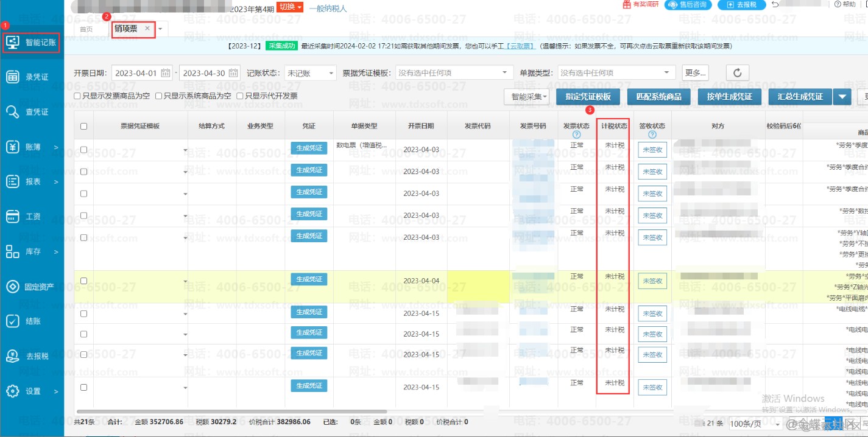The width and height of the screenshot is (868, 437).
Task: Click the 录凭证 sidebar icon
Action: pos(13,77)
